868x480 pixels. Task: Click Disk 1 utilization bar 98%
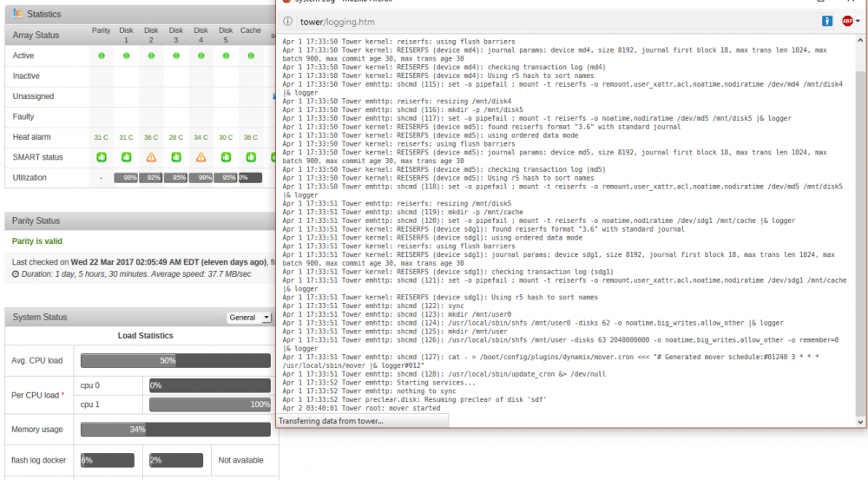[x=126, y=178]
